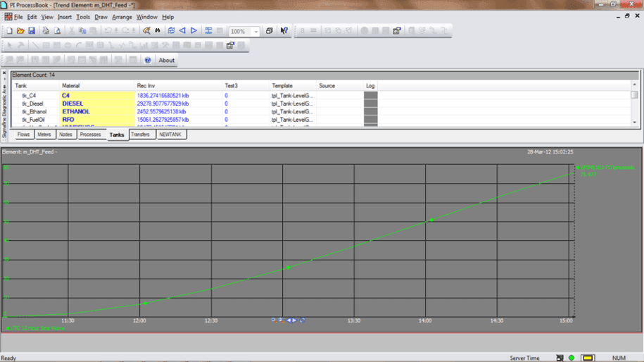Switch to the Meters tab
Image resolution: width=644 pixels, height=362 pixels.
44,135
